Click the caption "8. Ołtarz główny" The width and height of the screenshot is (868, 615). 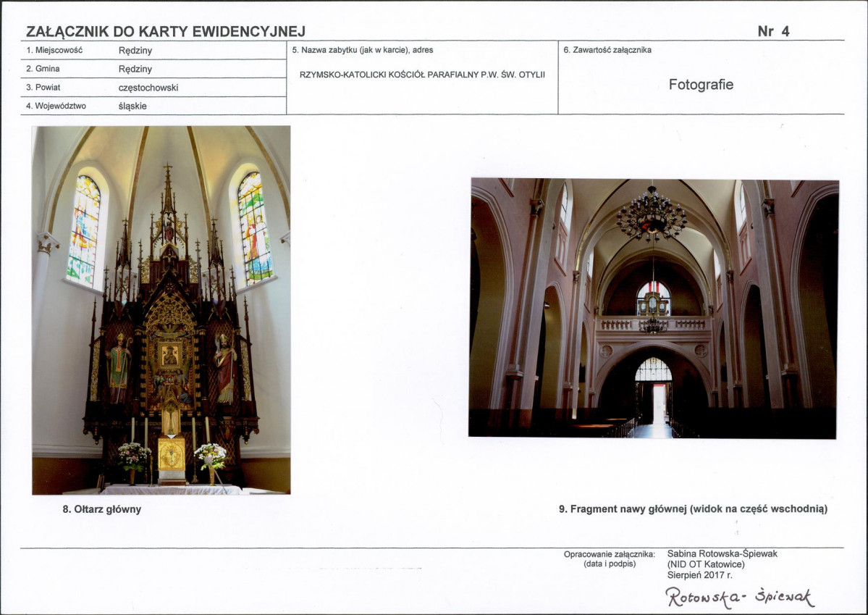point(102,509)
